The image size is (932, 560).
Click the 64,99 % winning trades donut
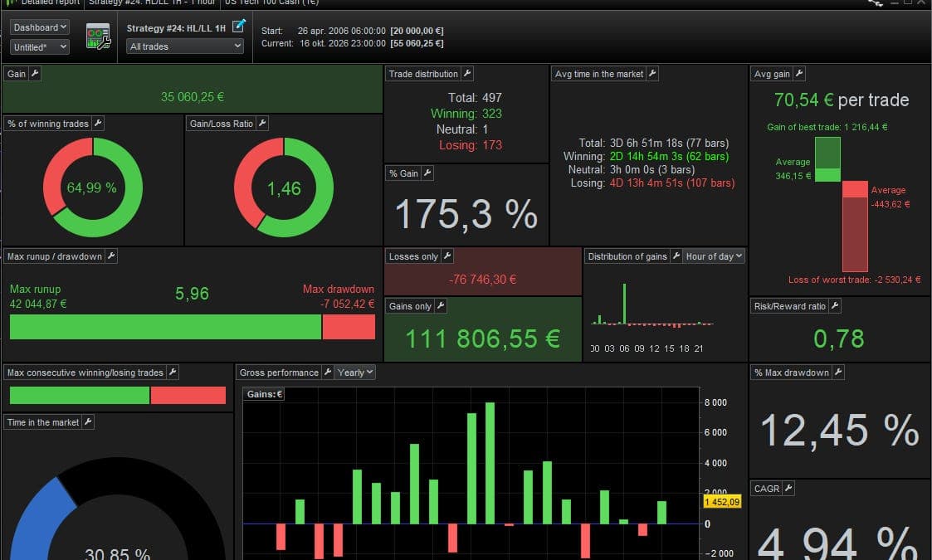(x=93, y=187)
